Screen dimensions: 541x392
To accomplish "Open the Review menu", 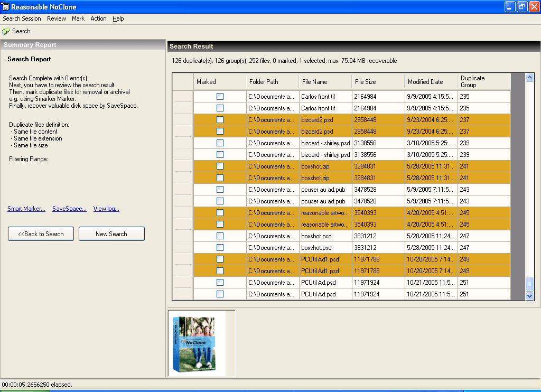I will [x=57, y=18].
